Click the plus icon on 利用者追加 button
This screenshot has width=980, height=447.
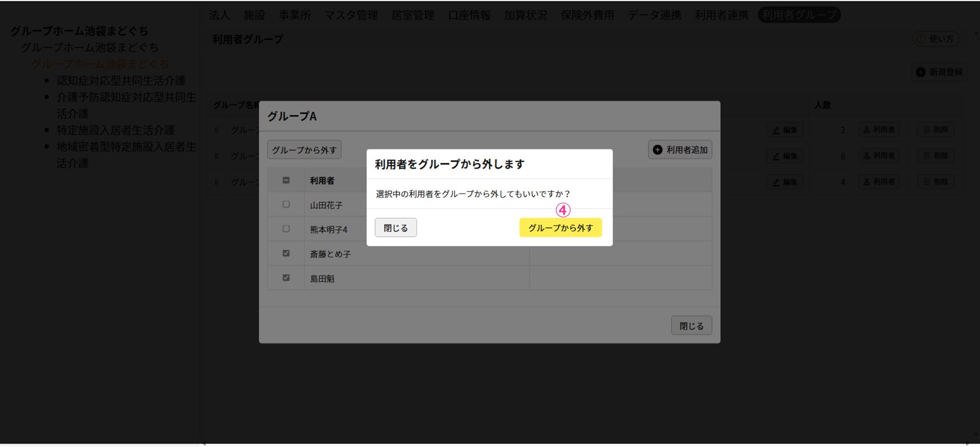[x=657, y=150]
